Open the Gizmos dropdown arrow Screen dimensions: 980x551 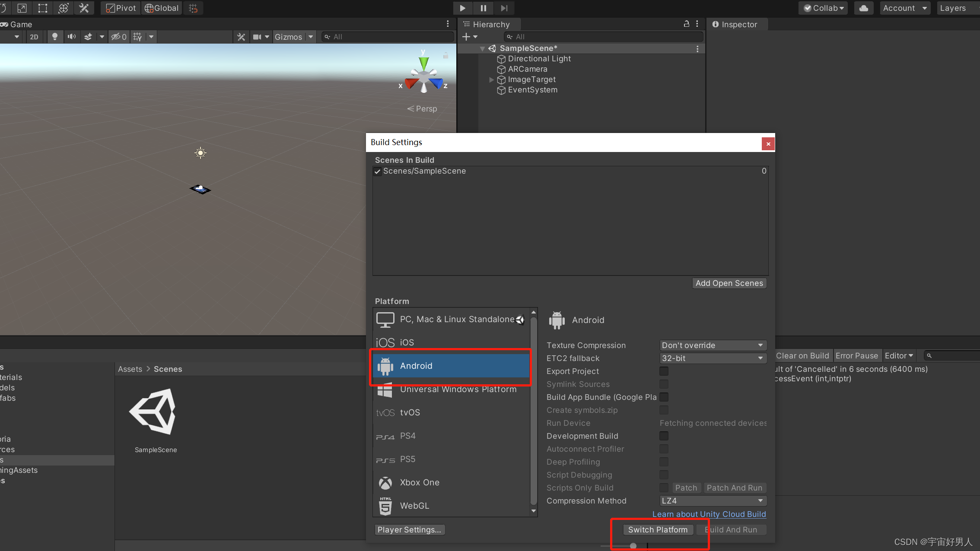click(311, 37)
